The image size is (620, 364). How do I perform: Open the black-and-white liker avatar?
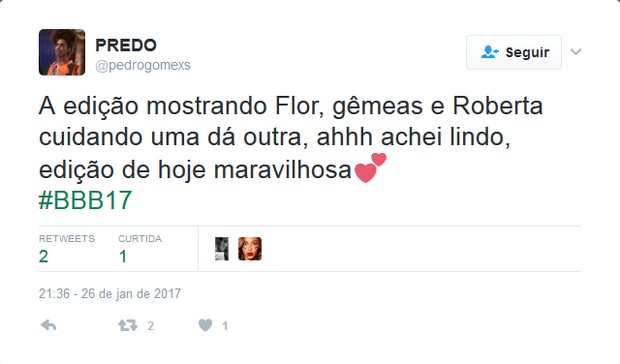(x=221, y=249)
